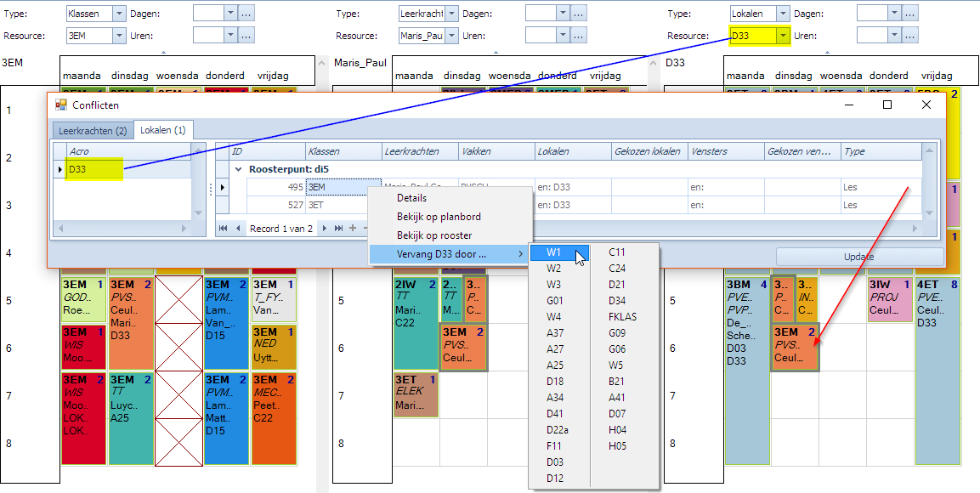Sort by the Leerkrachten column header
Image resolution: width=980 pixels, height=493 pixels.
(x=420, y=151)
